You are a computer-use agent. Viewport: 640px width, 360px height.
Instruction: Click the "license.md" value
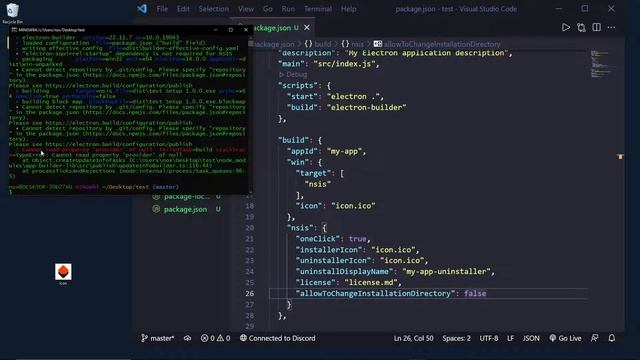tap(371, 282)
